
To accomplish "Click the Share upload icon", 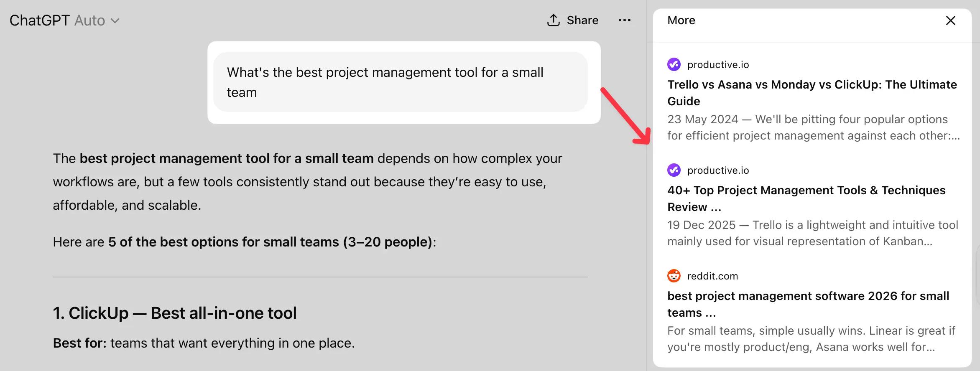I will tap(553, 20).
